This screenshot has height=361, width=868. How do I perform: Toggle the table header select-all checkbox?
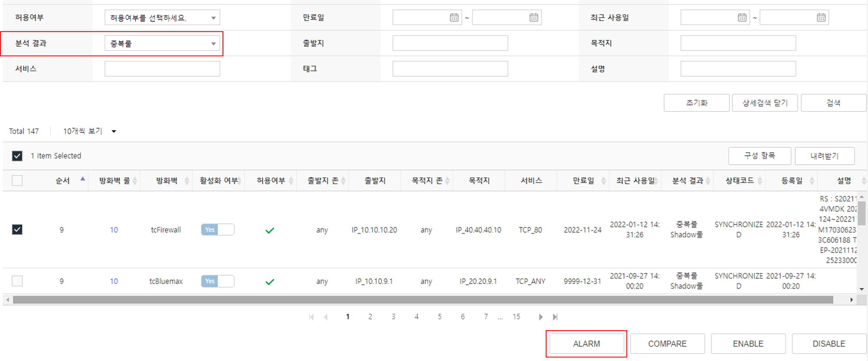click(x=17, y=181)
